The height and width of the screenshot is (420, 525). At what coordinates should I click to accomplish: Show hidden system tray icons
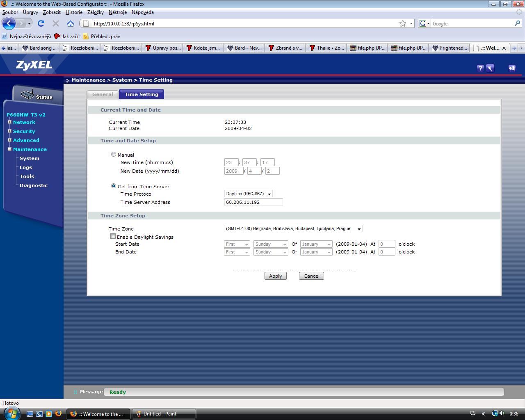[483, 414]
